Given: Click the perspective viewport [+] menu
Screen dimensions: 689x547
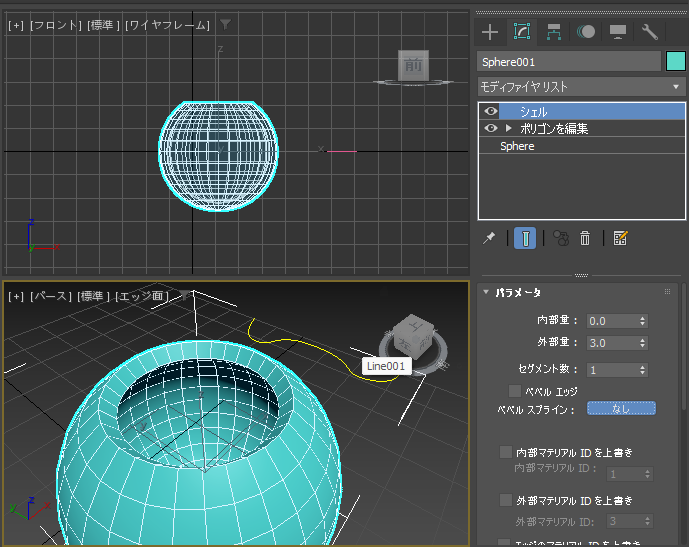Looking at the screenshot, I should (16, 297).
